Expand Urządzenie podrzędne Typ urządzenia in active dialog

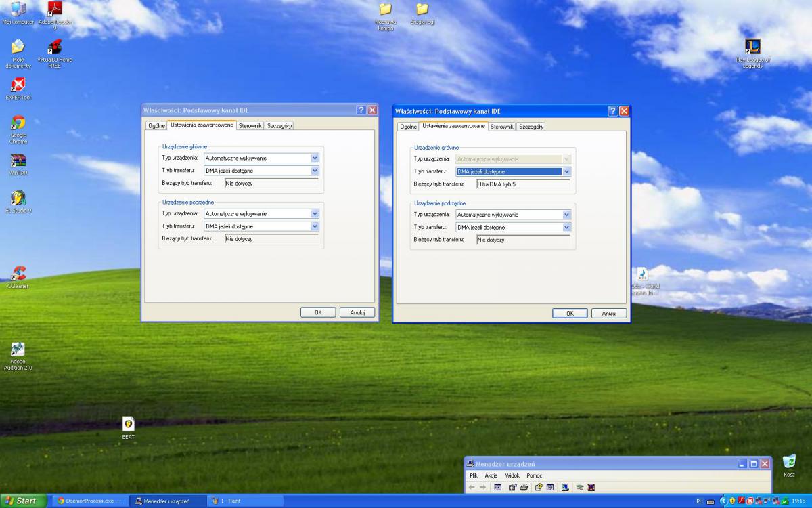tap(567, 215)
